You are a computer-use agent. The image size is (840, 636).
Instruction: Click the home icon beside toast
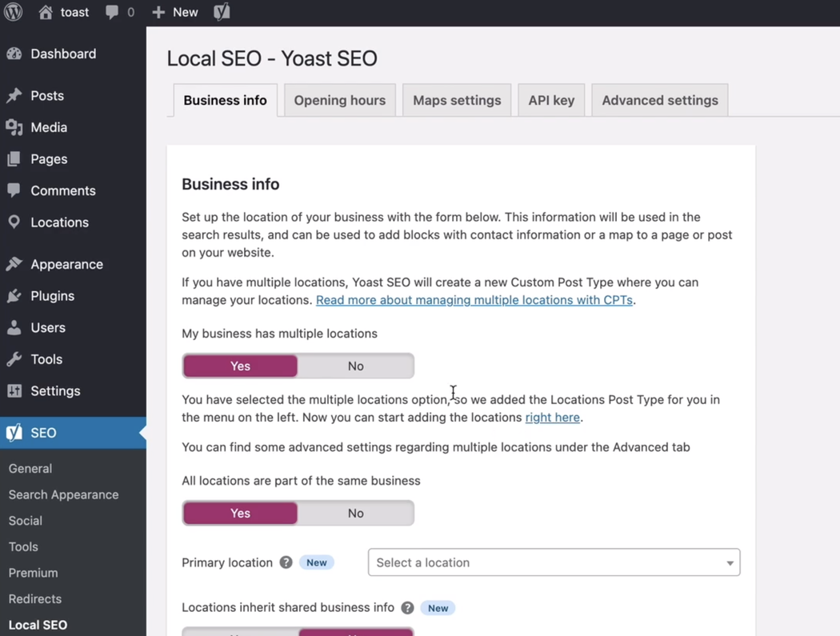coord(46,12)
